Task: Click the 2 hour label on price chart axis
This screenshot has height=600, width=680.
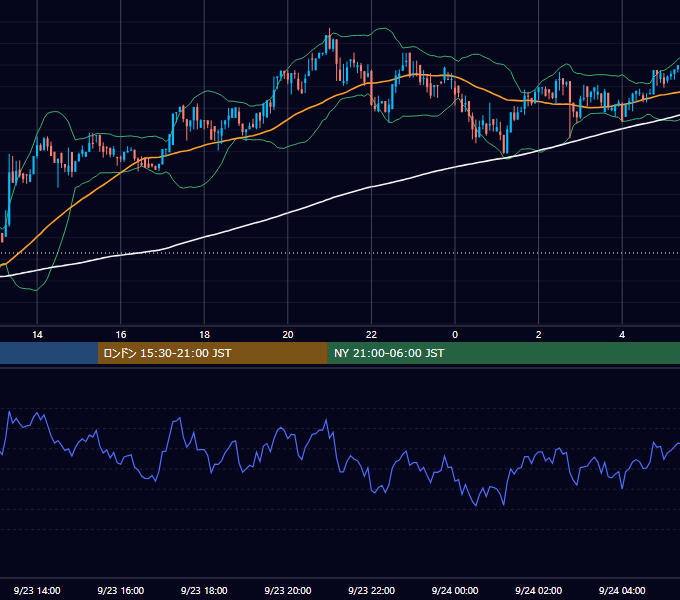Action: (539, 335)
